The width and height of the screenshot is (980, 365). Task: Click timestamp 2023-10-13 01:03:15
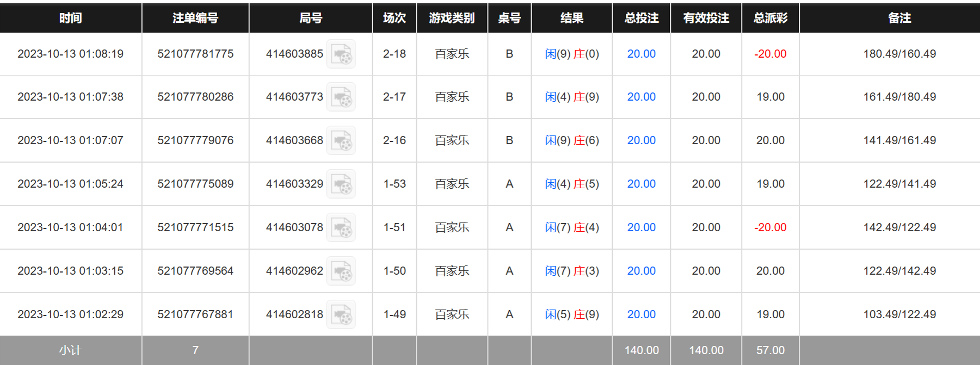tap(71, 271)
